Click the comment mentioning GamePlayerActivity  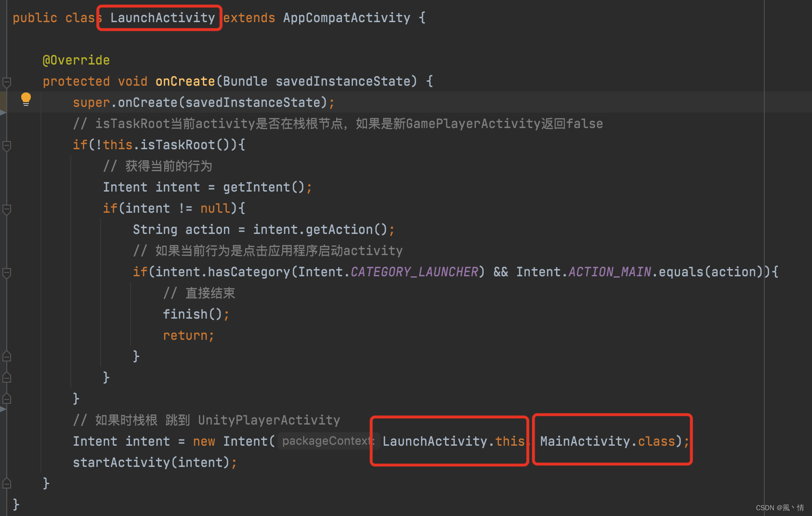coord(338,124)
